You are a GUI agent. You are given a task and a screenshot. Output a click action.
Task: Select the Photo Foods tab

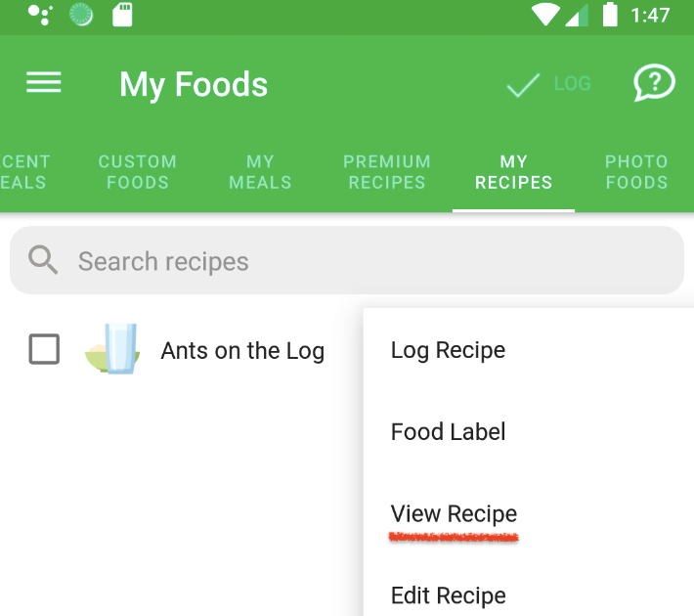pos(636,172)
